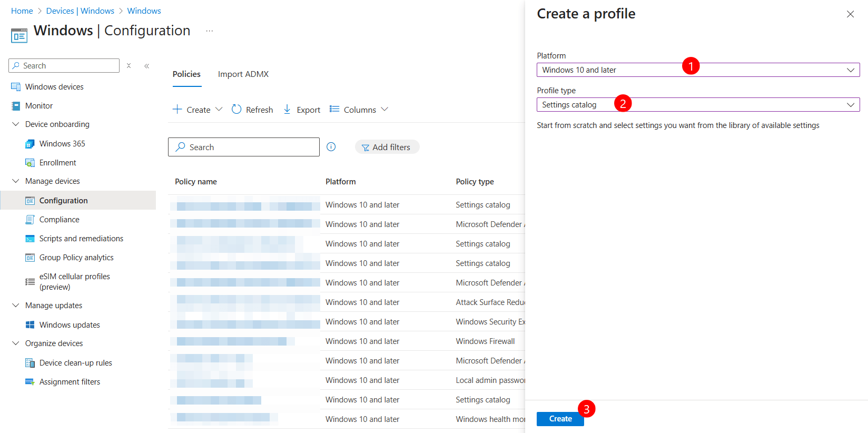
Task: Close the Create a profile panel
Action: point(850,14)
